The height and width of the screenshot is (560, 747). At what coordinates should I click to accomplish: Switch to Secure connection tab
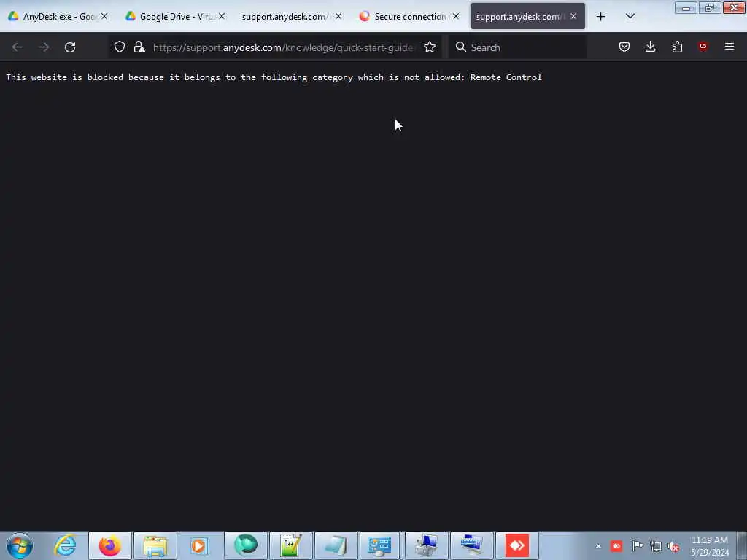click(410, 17)
